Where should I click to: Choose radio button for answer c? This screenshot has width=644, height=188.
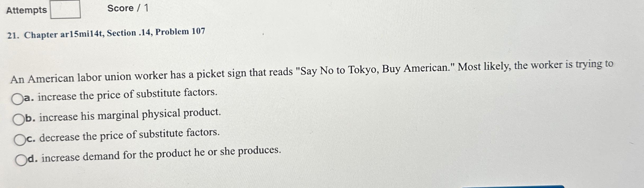20,140
